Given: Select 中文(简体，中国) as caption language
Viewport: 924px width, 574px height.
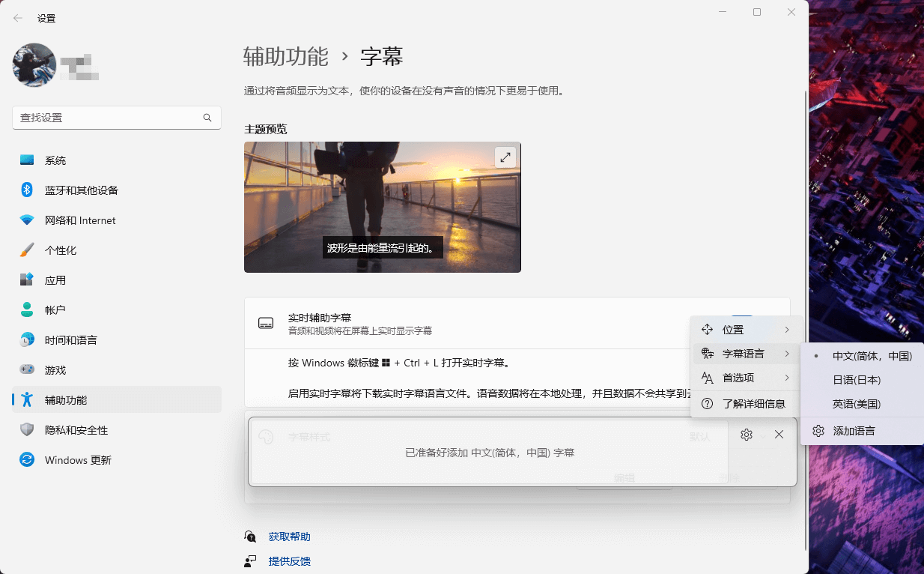Looking at the screenshot, I should click(x=872, y=355).
